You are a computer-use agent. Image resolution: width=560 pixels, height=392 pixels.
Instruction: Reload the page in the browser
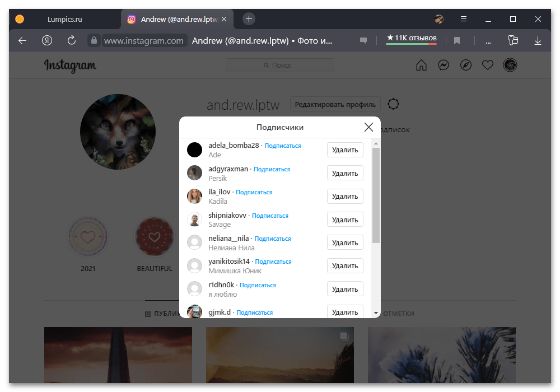[x=71, y=40]
